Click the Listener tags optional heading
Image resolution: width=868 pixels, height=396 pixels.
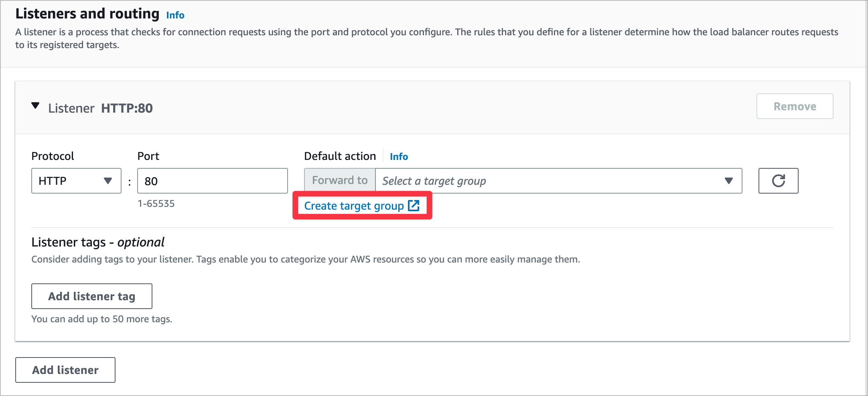coord(98,242)
